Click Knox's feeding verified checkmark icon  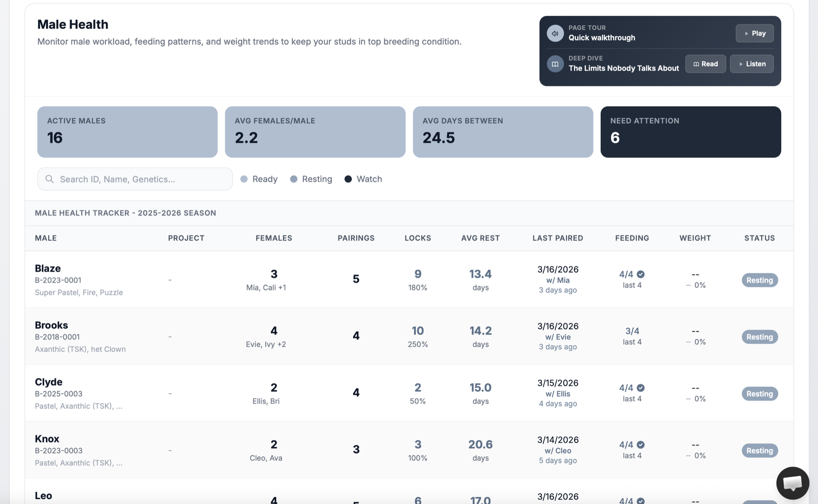[641, 445]
